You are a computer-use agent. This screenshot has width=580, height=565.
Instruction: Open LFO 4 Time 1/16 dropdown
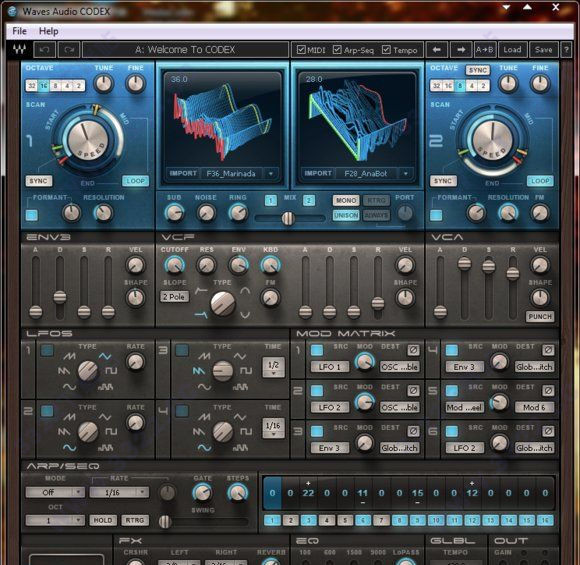(273, 427)
